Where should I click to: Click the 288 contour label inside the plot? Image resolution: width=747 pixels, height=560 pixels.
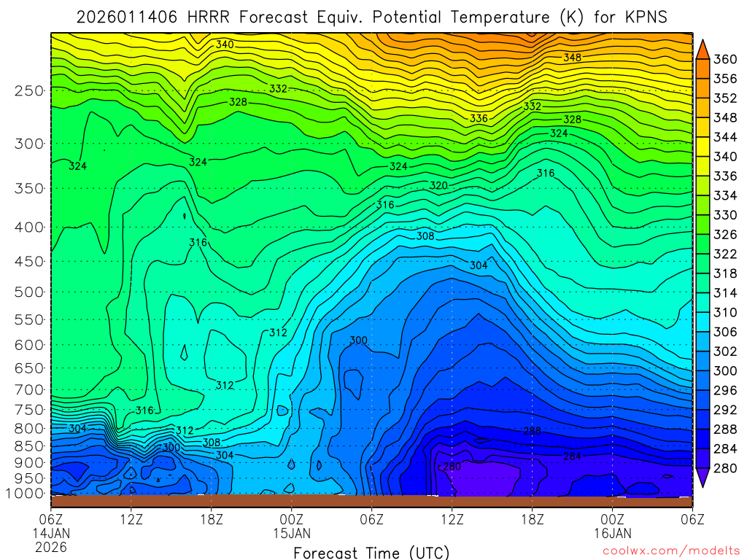(532, 431)
